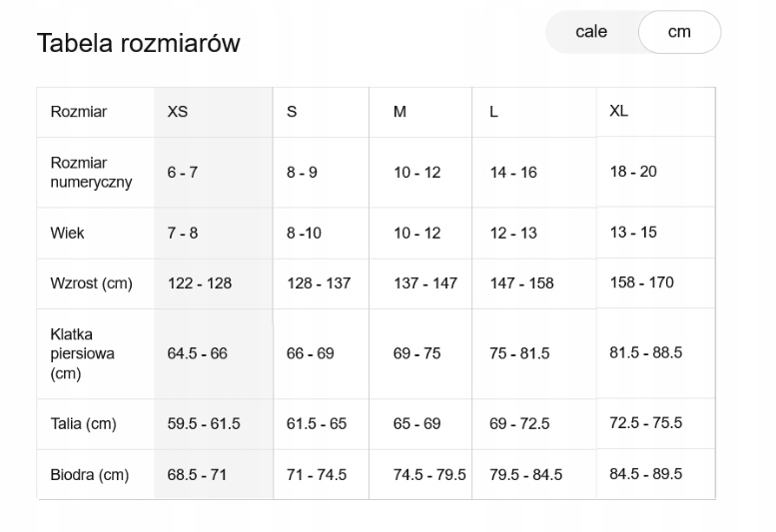This screenshot has height=532, width=776.
Task: Pick the L size column header
Action: pyautogui.click(x=493, y=112)
